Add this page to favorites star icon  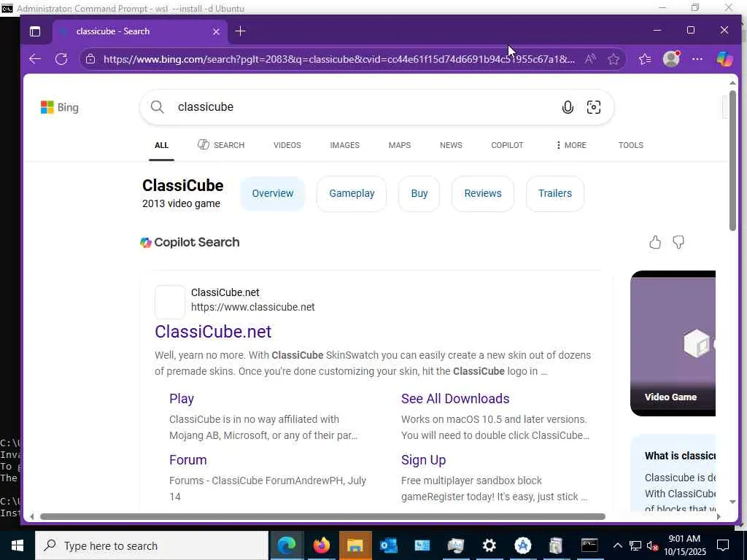[x=613, y=59]
